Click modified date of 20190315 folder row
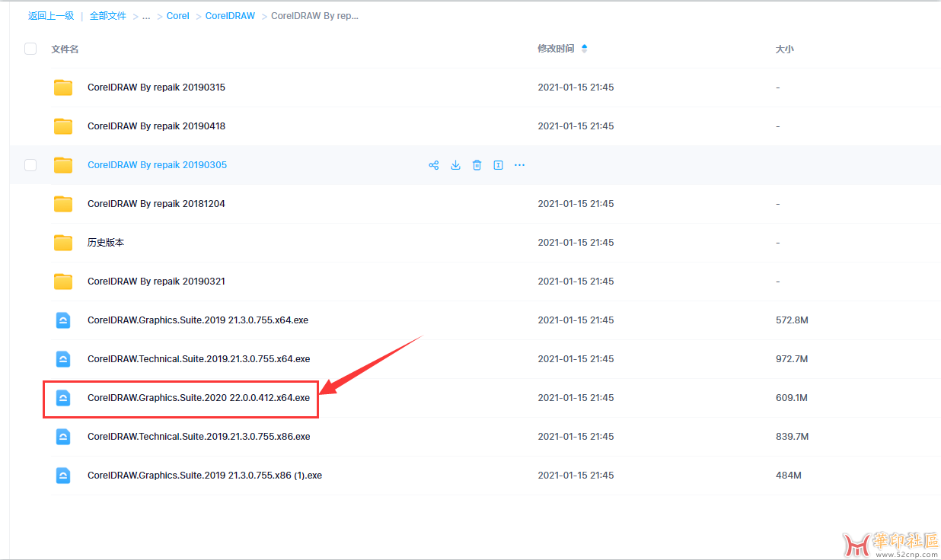 pos(576,87)
